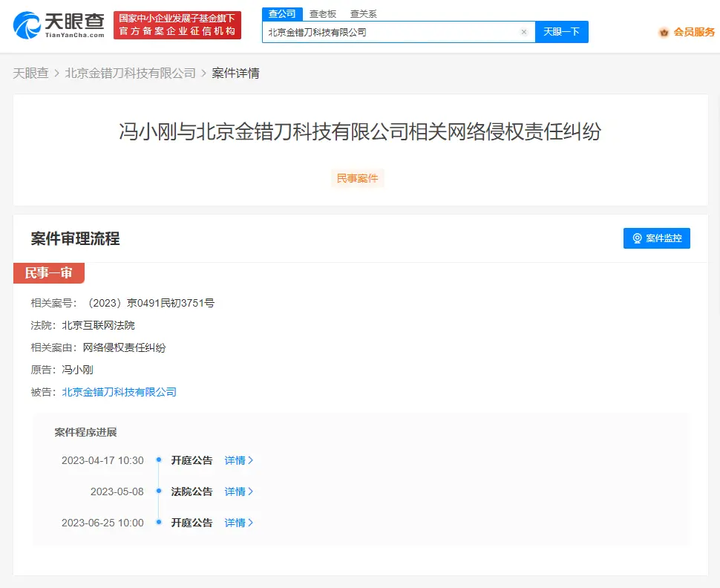Viewport: 720px width, 588px height.
Task: View 详情 for 2023-05-08 法院公告
Action: (x=239, y=491)
